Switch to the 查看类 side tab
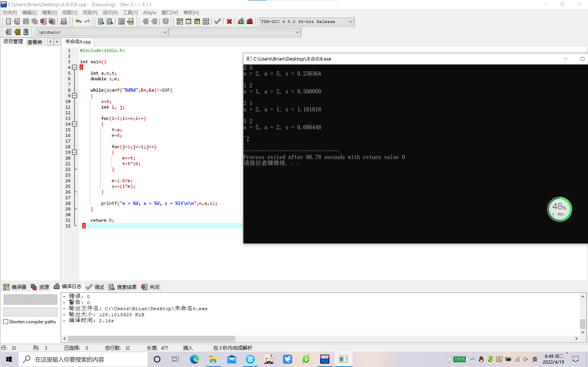Image resolution: width=588 pixels, height=367 pixels. 35,42
